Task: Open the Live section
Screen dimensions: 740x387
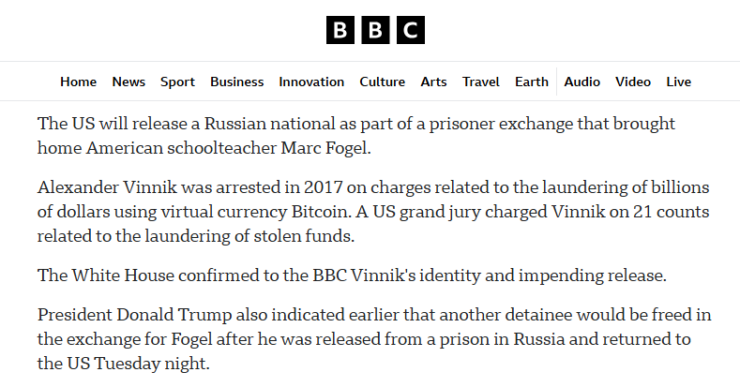Action: coord(679,82)
